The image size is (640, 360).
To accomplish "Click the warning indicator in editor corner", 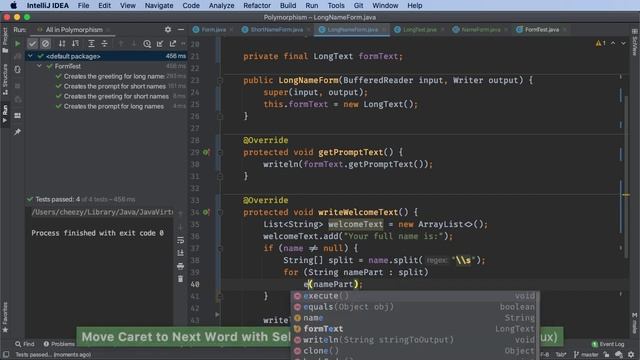I will click(600, 43).
